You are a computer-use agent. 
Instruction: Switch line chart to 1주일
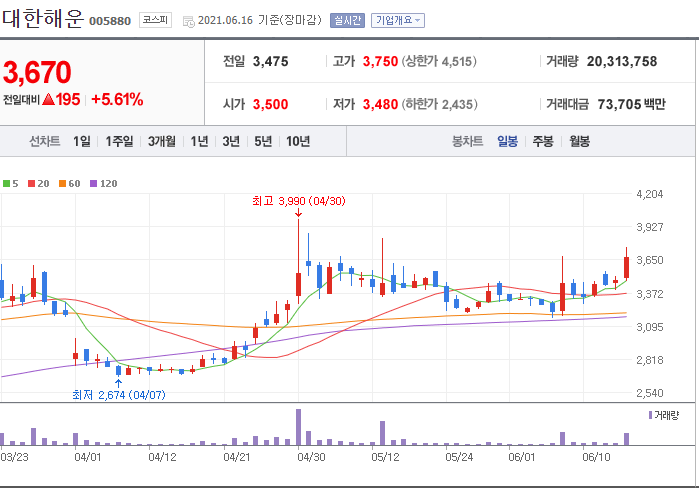[119, 141]
